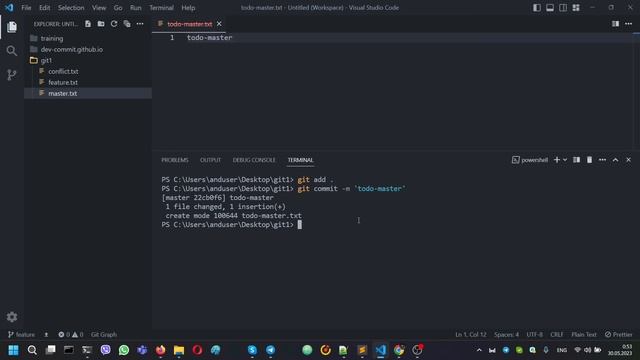Collapse all folders in Explorer
This screenshot has height=360, width=640.
click(127, 24)
